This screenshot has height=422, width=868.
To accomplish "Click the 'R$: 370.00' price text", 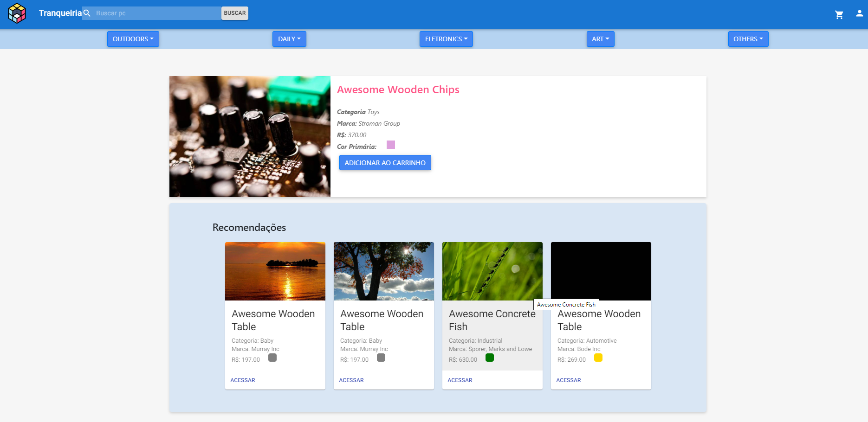I will pyautogui.click(x=352, y=135).
